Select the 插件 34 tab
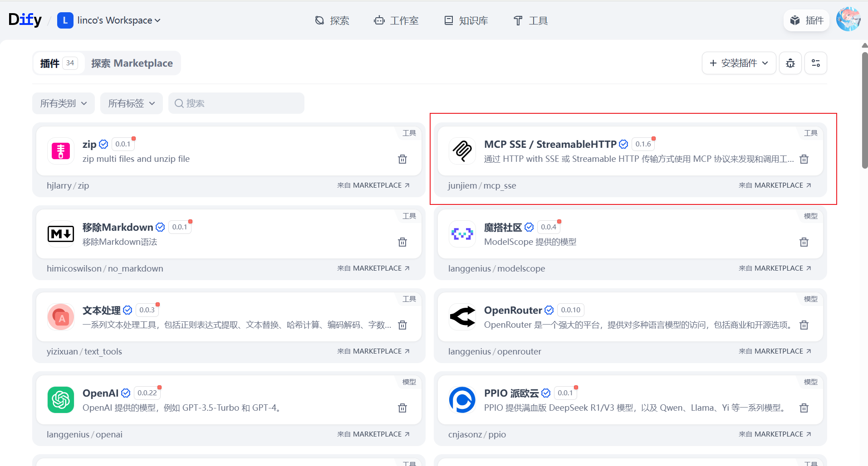 pos(59,63)
